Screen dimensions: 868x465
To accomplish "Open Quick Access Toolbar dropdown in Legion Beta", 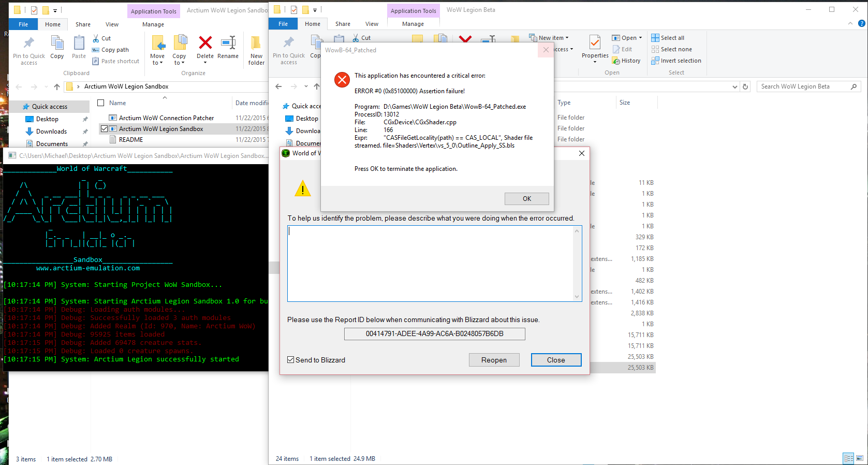I will (315, 10).
